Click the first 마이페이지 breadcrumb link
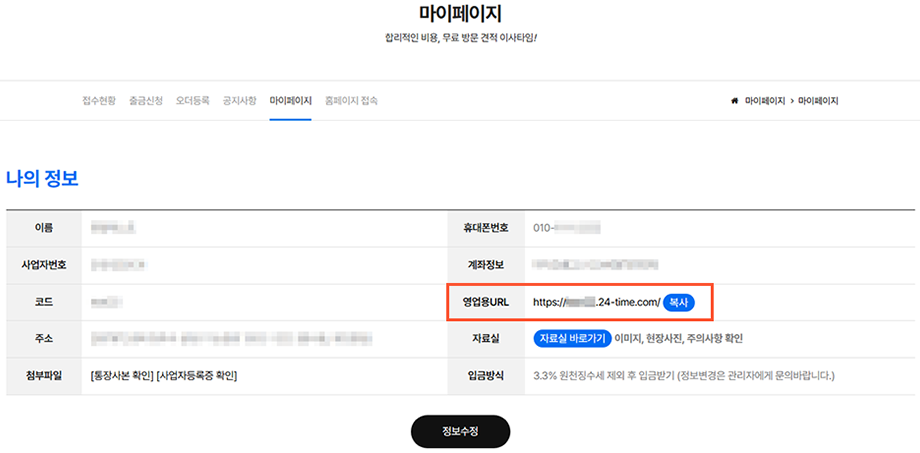The height and width of the screenshot is (453, 920). [765, 101]
